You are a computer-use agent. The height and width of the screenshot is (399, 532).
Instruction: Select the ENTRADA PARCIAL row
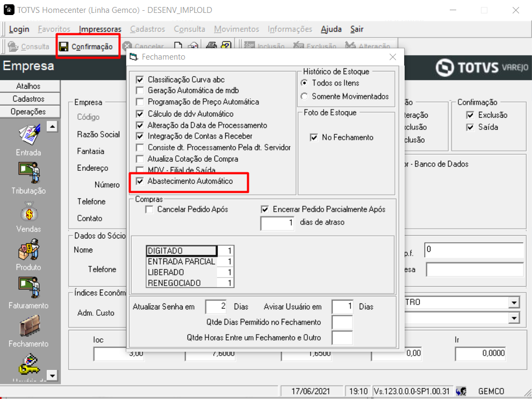click(x=190, y=262)
